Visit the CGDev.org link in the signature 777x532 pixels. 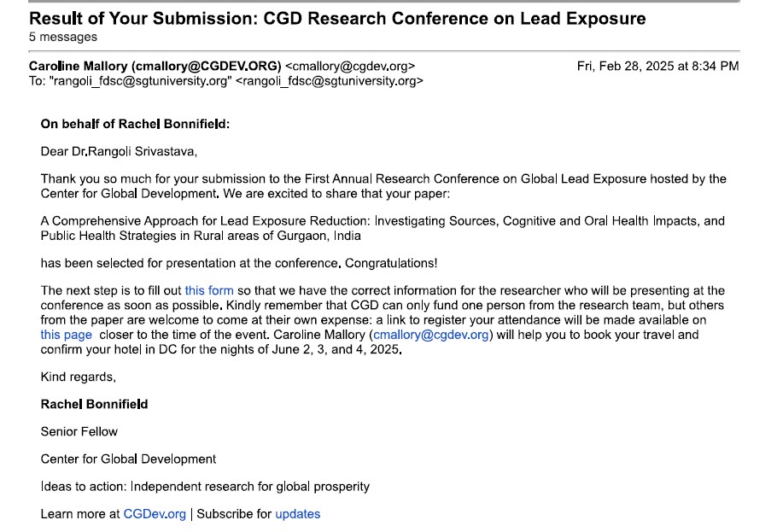pyautogui.click(x=155, y=514)
